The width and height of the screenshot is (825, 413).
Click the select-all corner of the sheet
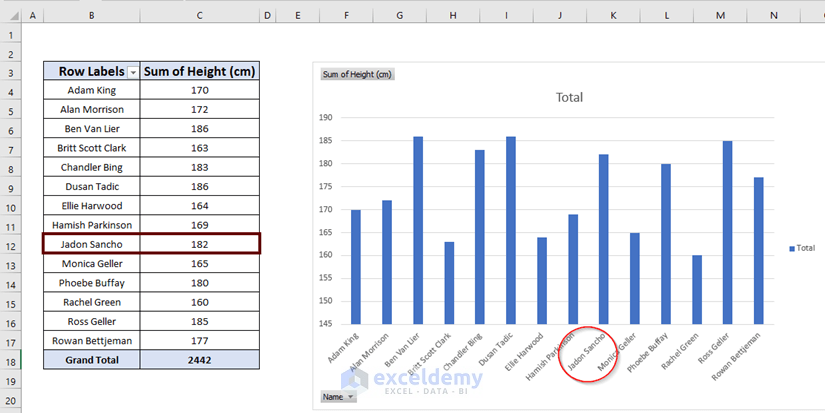click(x=12, y=16)
